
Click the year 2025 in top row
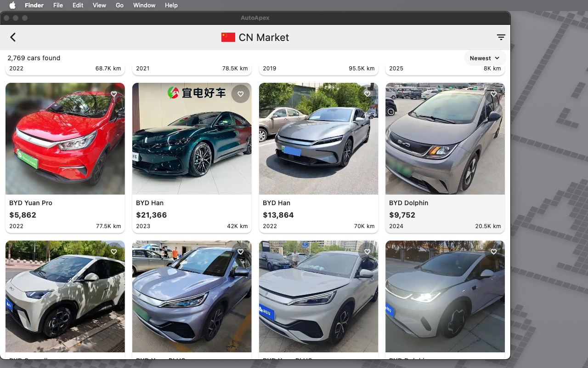(x=396, y=69)
